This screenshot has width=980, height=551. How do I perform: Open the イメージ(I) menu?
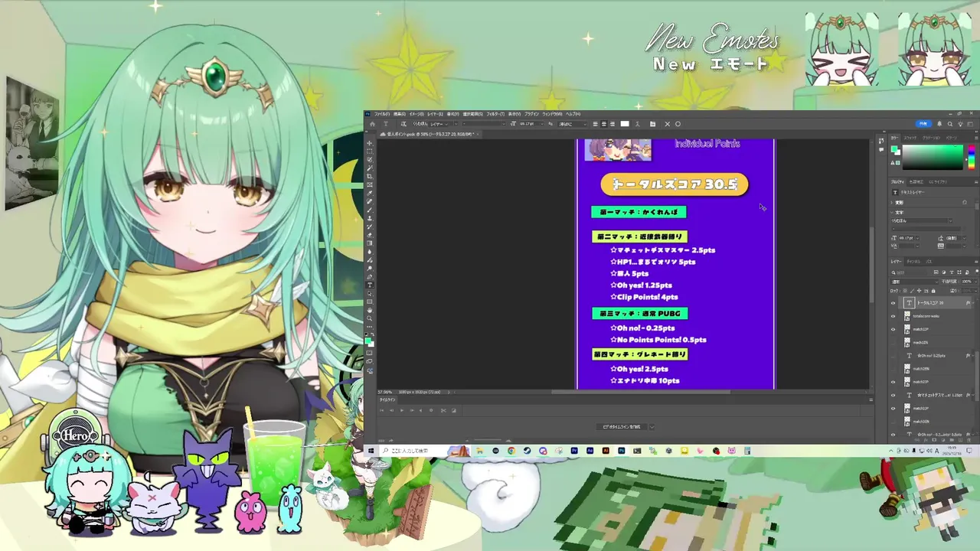point(416,114)
